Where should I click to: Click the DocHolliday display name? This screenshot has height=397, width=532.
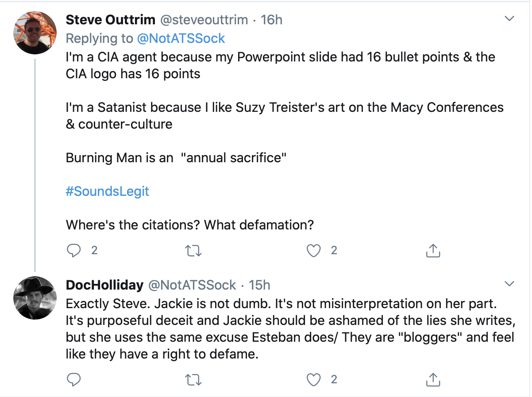pyautogui.click(x=104, y=285)
